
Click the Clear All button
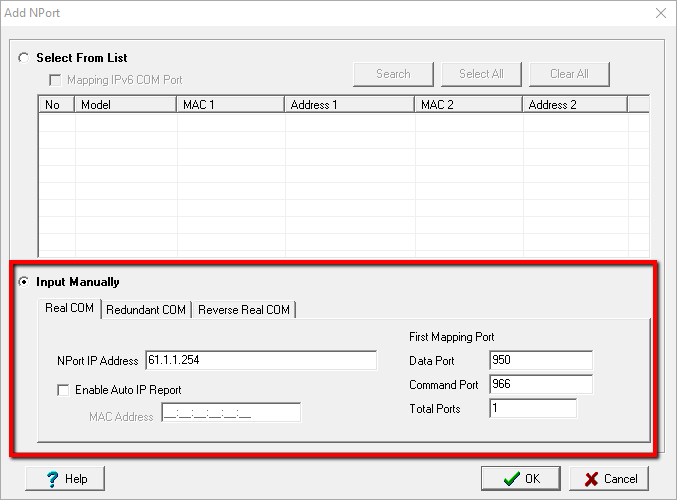point(569,74)
